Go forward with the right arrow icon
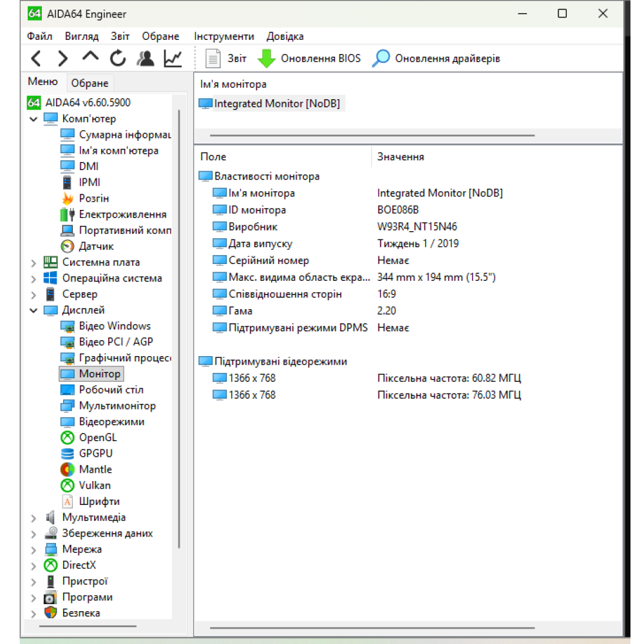 point(63,59)
